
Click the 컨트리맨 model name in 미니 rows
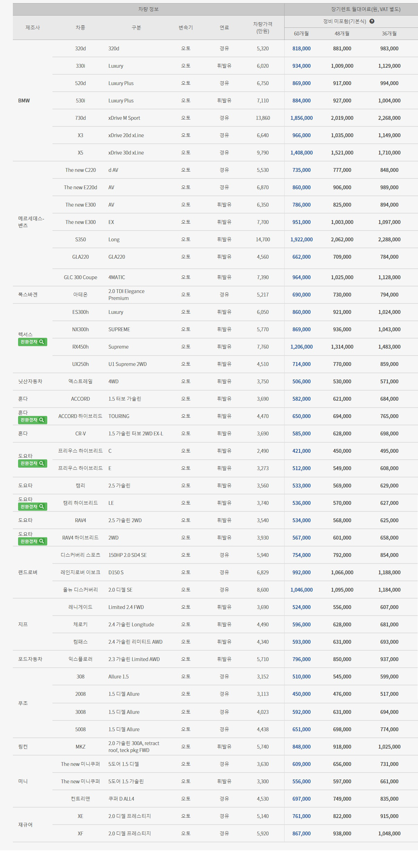point(80,799)
